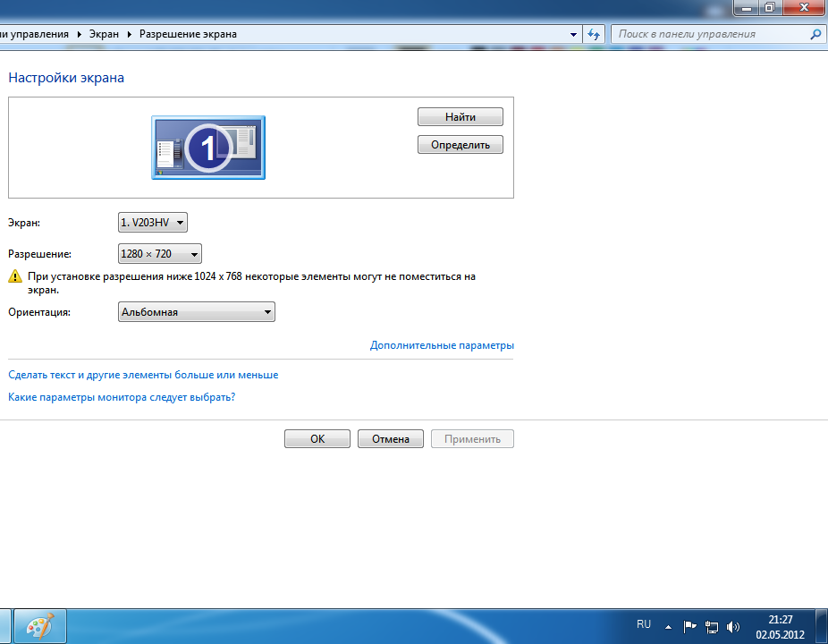Open the Экран dropdown showing V203HV

click(153, 223)
